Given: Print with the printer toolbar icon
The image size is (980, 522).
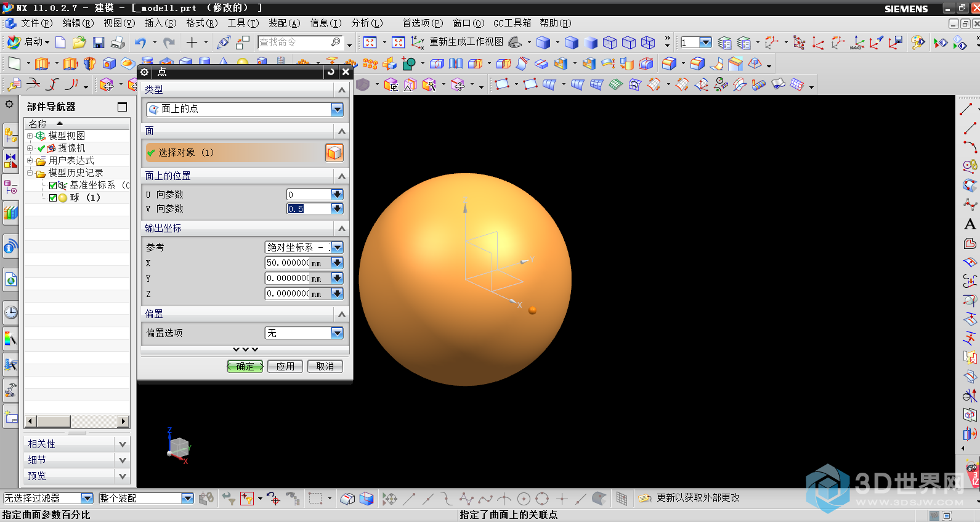Looking at the screenshot, I should (x=118, y=42).
